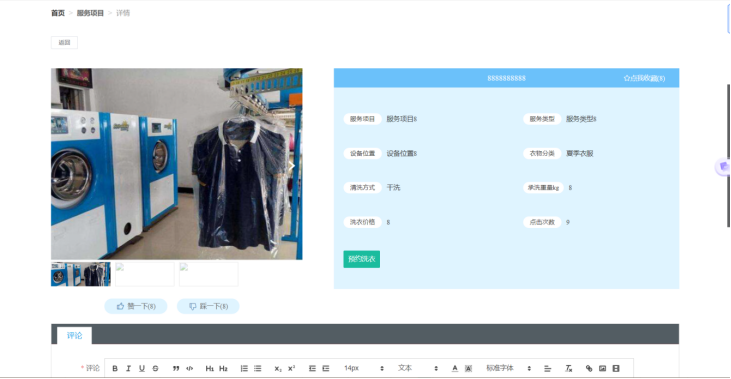Toggle strikethrough formatting in comment editor
This screenshot has width=731, height=379.
pos(155,368)
